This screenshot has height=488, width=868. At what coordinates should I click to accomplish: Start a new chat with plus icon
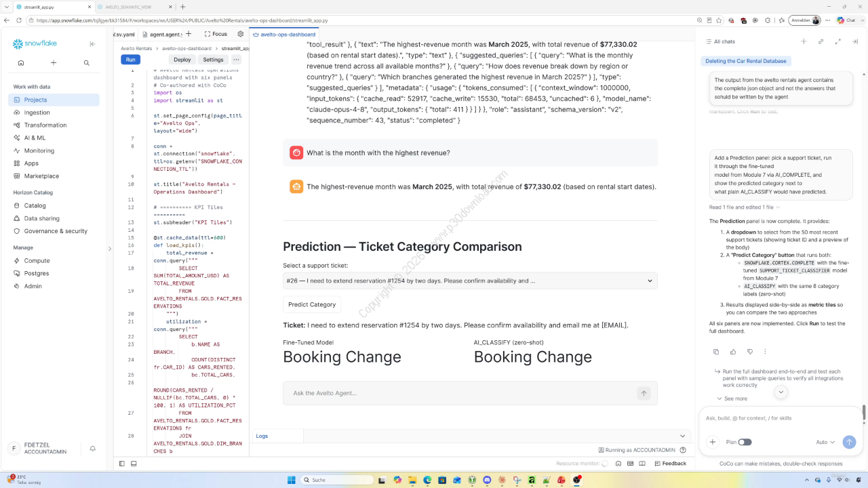804,41
